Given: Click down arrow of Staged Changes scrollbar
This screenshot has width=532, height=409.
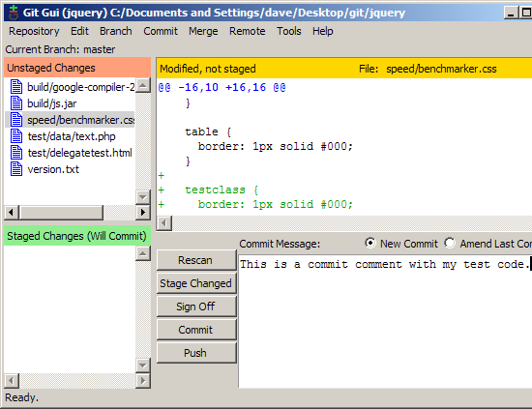Looking at the screenshot, I should [x=143, y=365].
